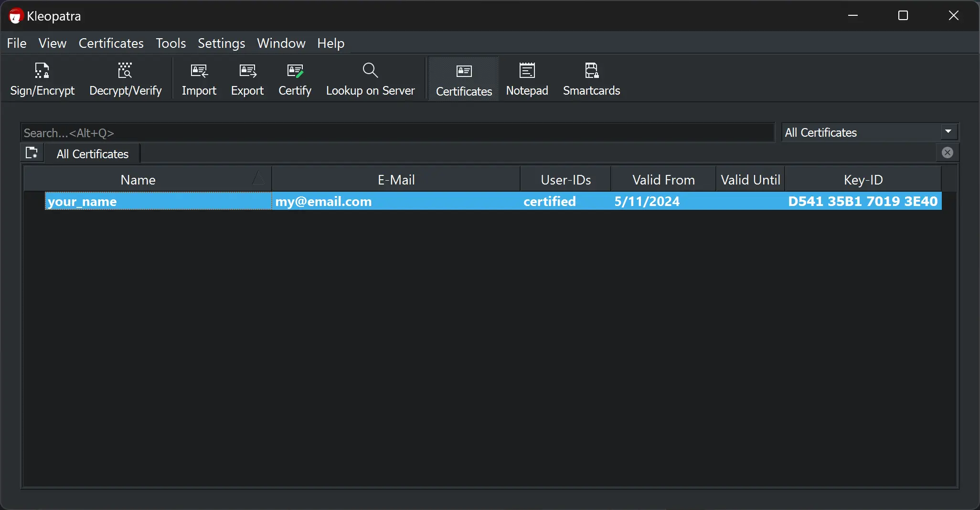Sort by the Valid Until column header

750,180
